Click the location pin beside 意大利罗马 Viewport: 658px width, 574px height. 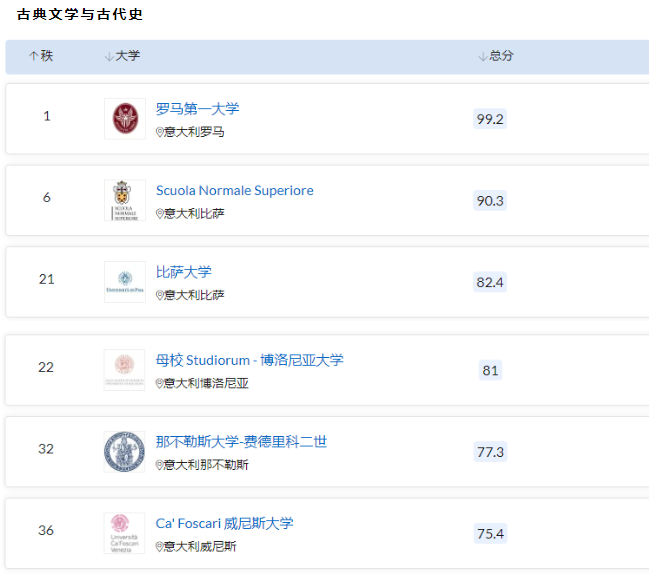tap(159, 132)
